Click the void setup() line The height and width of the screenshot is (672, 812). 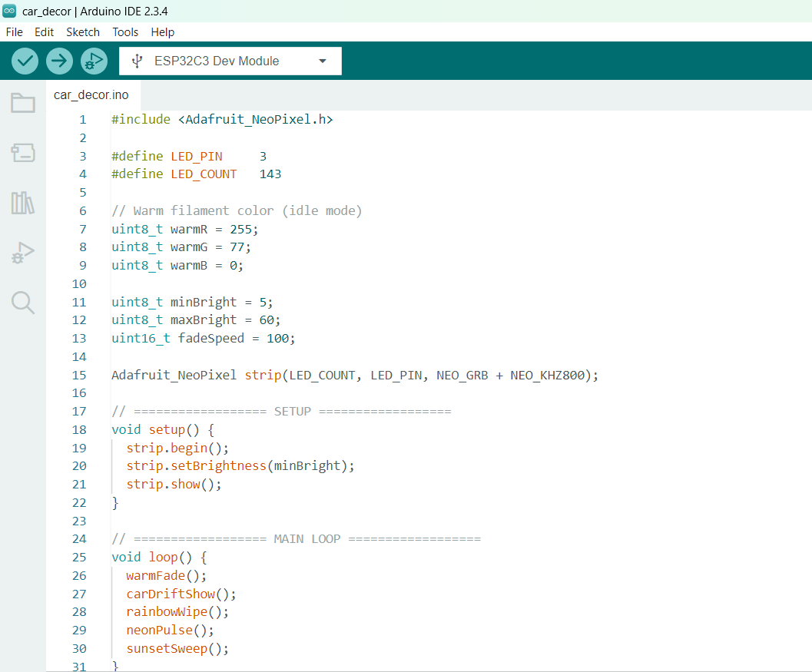click(163, 430)
